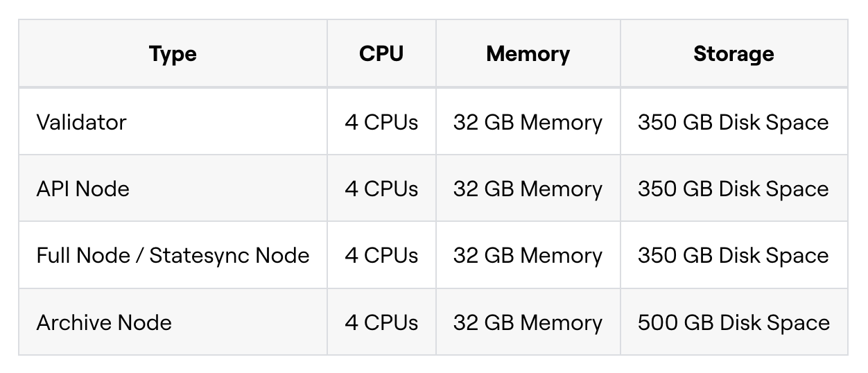Select the API Node row label
This screenshot has width=868, height=373.
click(83, 189)
